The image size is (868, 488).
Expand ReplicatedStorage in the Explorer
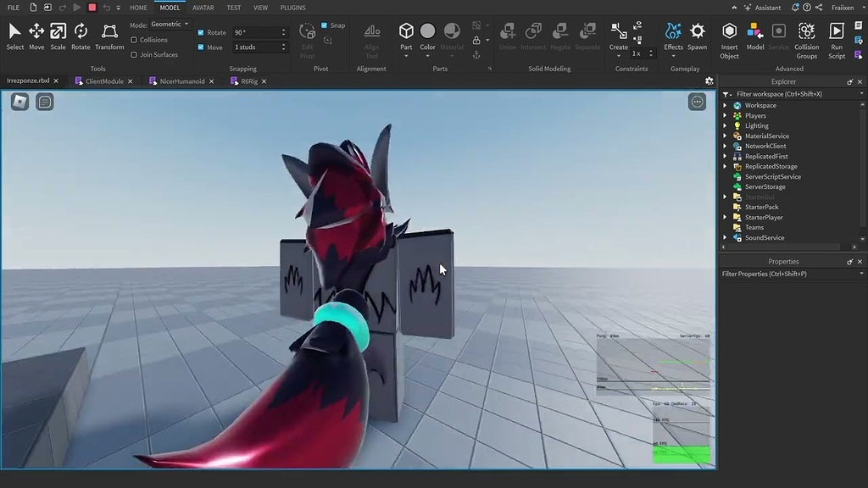coord(725,166)
